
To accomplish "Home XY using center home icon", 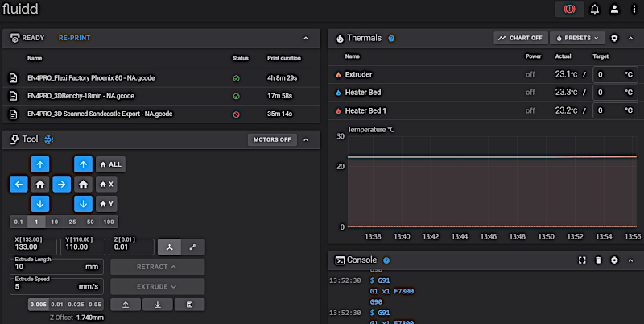I will [40, 185].
